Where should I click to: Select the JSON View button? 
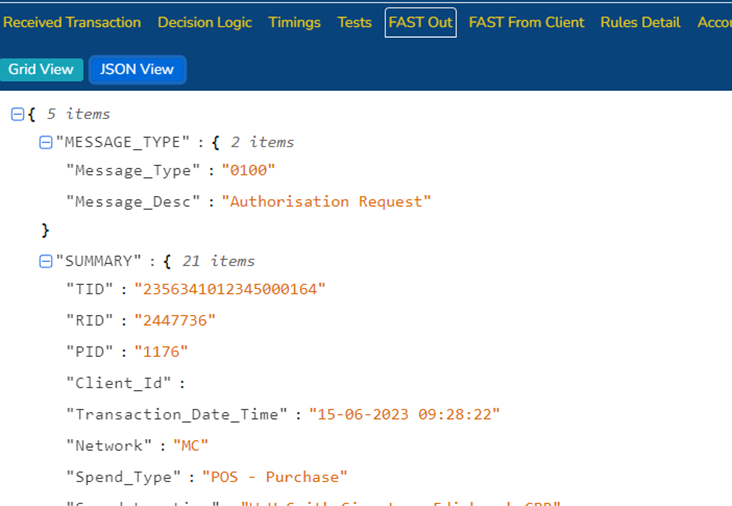pos(137,70)
